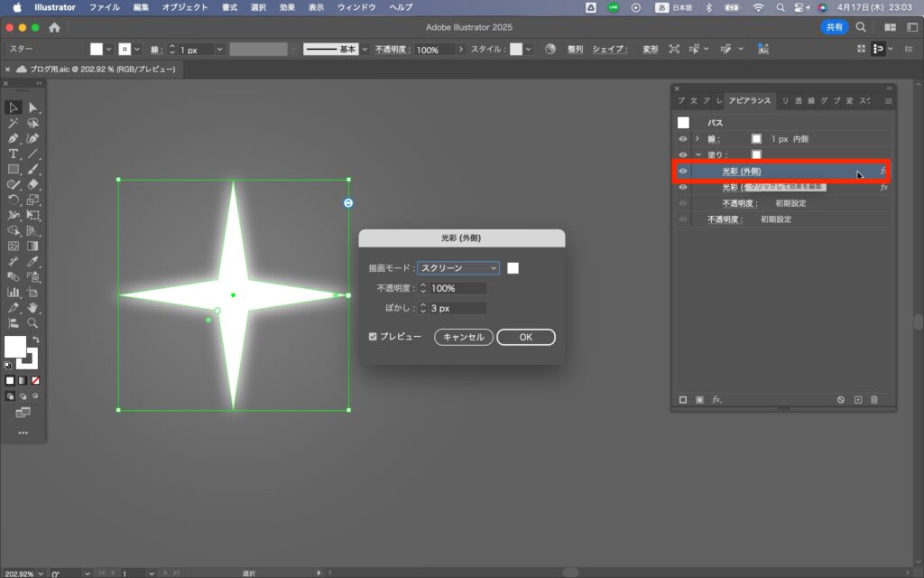Image resolution: width=924 pixels, height=578 pixels.
Task: Expand the 線 row in Appearance panel
Action: click(x=698, y=138)
